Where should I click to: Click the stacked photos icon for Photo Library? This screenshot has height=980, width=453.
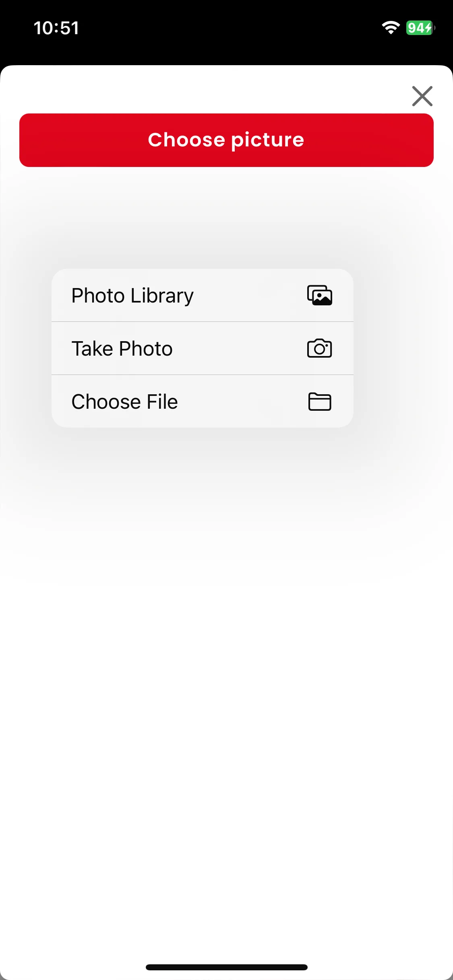pyautogui.click(x=320, y=295)
